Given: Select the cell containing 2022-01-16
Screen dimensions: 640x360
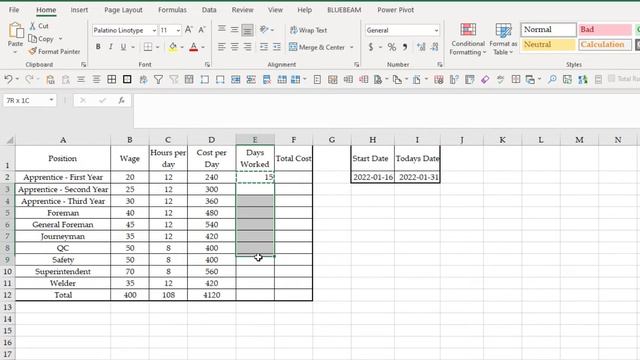Looking at the screenshot, I should pos(373,177).
